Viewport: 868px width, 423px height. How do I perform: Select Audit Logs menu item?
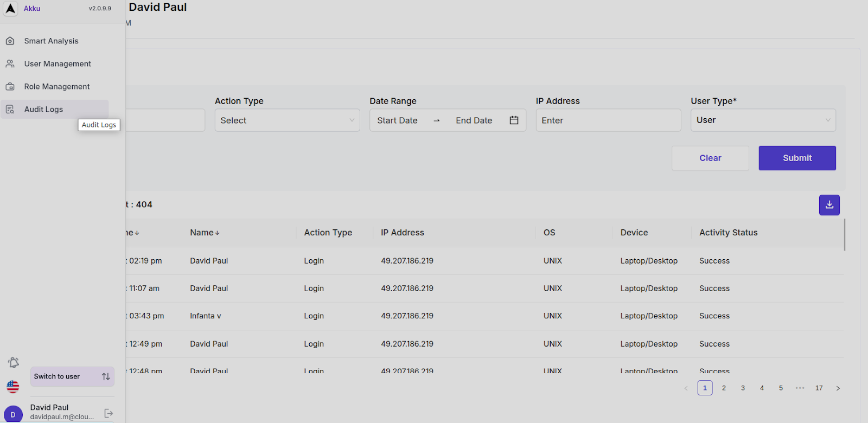click(x=55, y=110)
